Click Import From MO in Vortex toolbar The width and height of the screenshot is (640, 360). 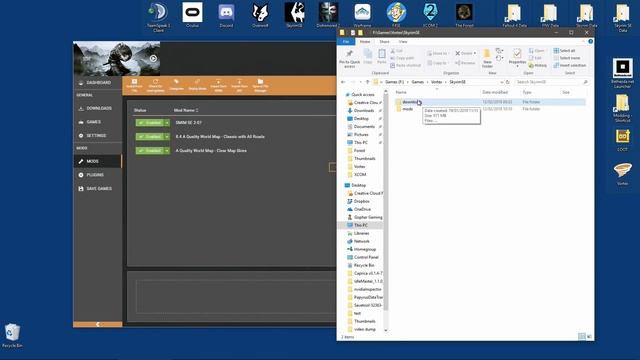pyautogui.click(x=239, y=85)
